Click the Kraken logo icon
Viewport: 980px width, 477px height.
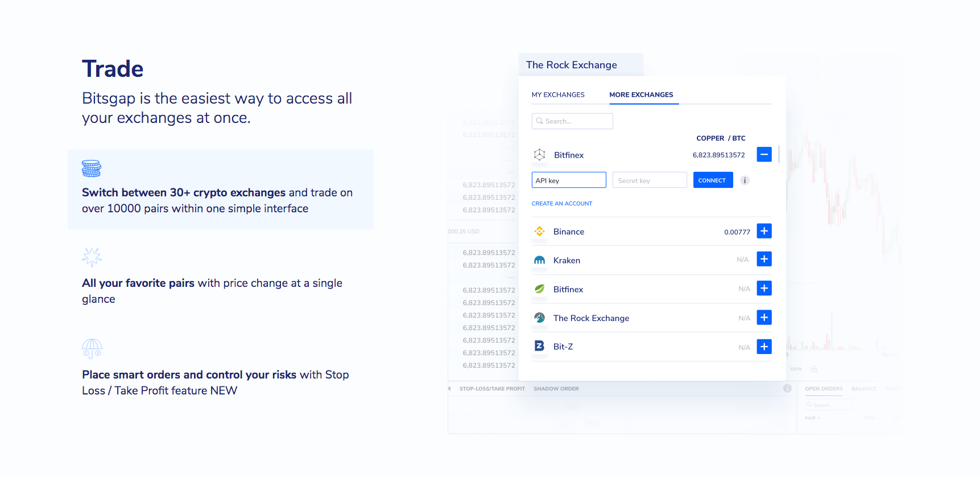click(x=539, y=260)
